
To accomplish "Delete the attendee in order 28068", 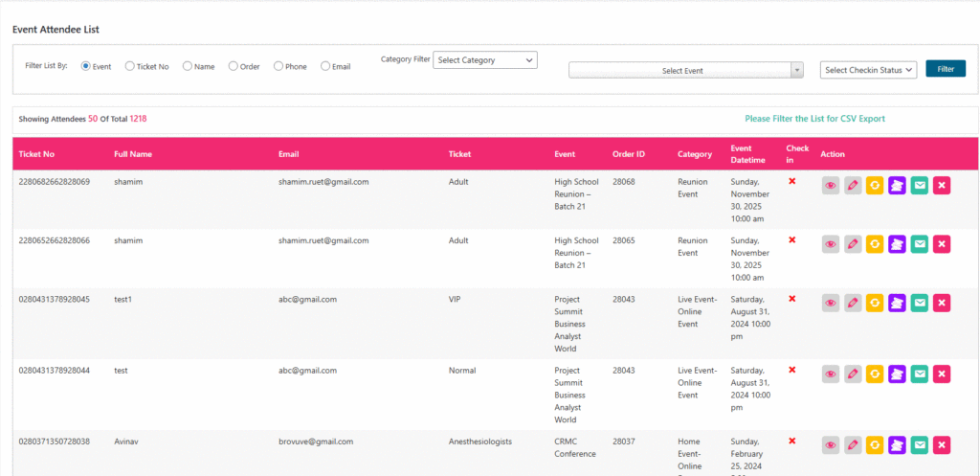I will pyautogui.click(x=942, y=186).
